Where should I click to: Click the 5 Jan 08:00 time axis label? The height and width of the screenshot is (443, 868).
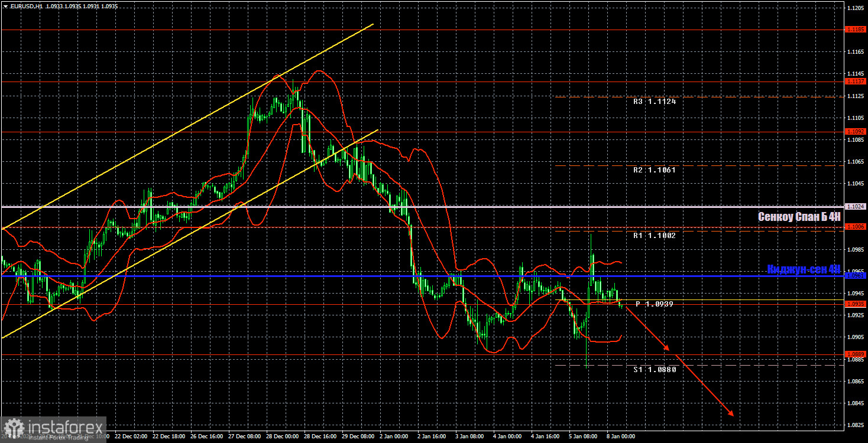pyautogui.click(x=584, y=437)
